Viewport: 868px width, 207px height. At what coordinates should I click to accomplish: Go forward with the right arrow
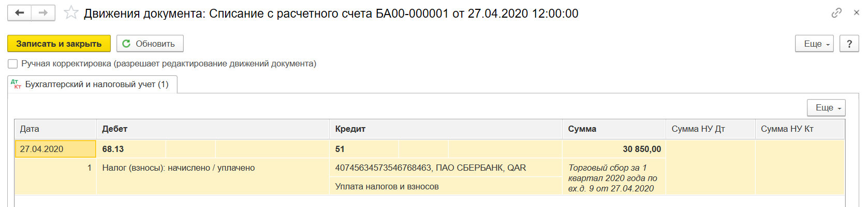[43, 13]
